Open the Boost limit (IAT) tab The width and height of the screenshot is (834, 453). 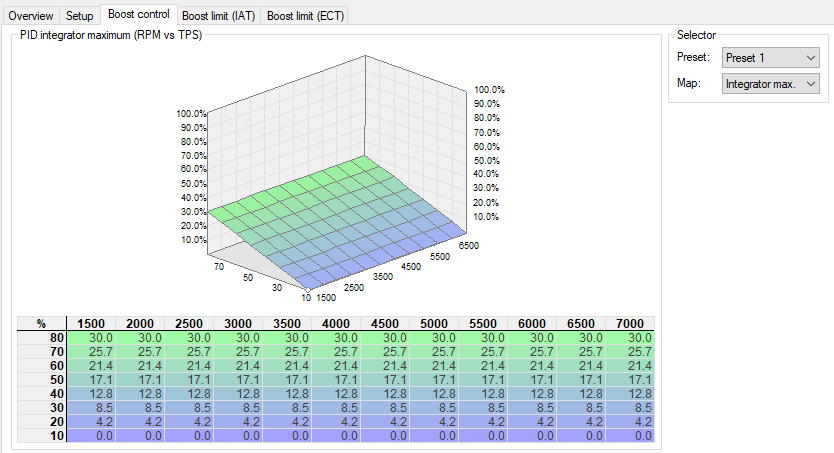point(219,15)
